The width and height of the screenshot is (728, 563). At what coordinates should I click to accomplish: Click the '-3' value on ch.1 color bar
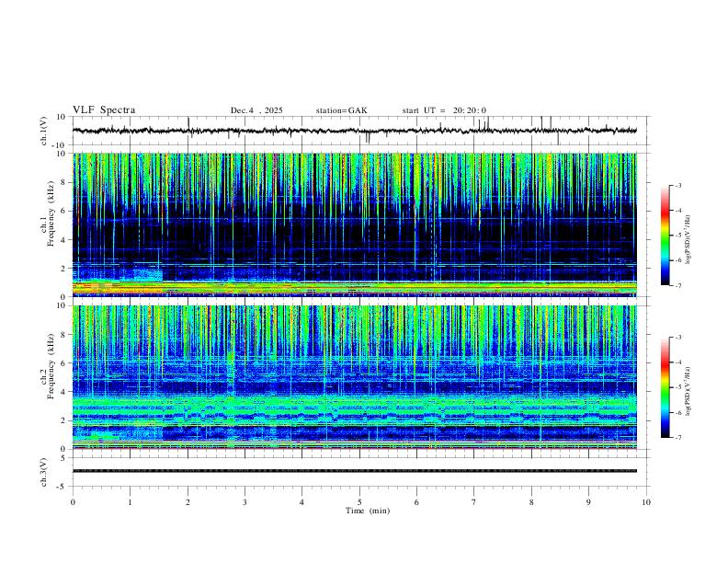click(677, 185)
